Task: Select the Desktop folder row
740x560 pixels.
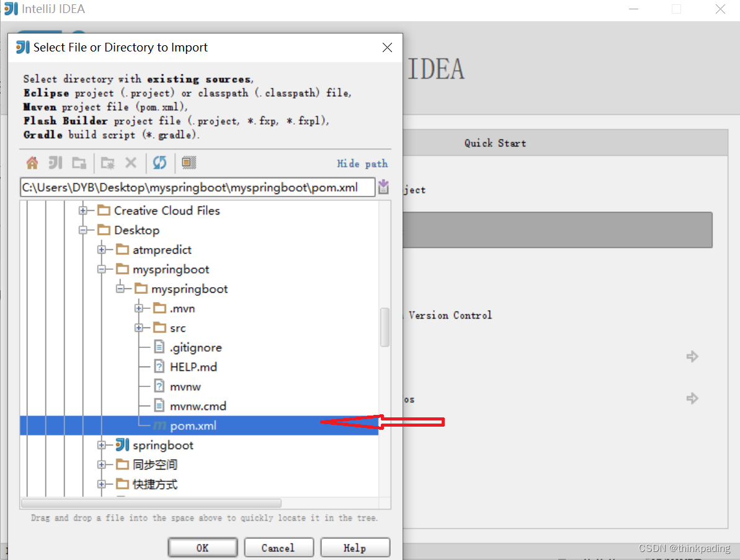Action: 137,230
